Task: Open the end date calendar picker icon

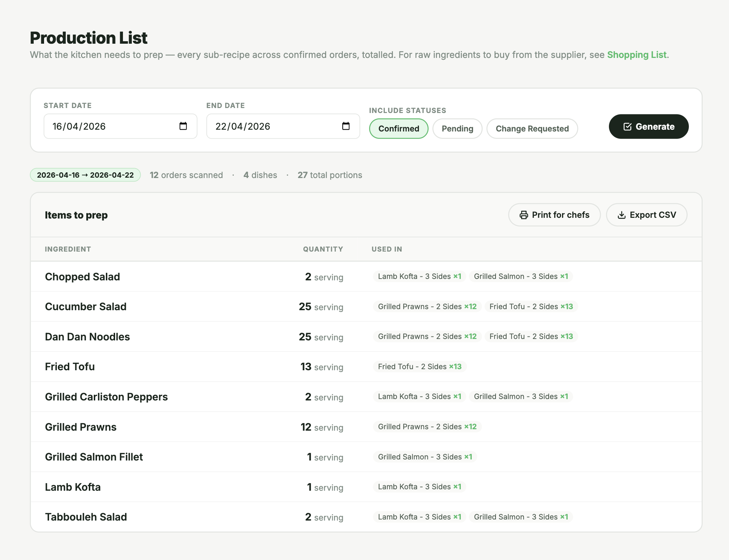Action: point(346,126)
